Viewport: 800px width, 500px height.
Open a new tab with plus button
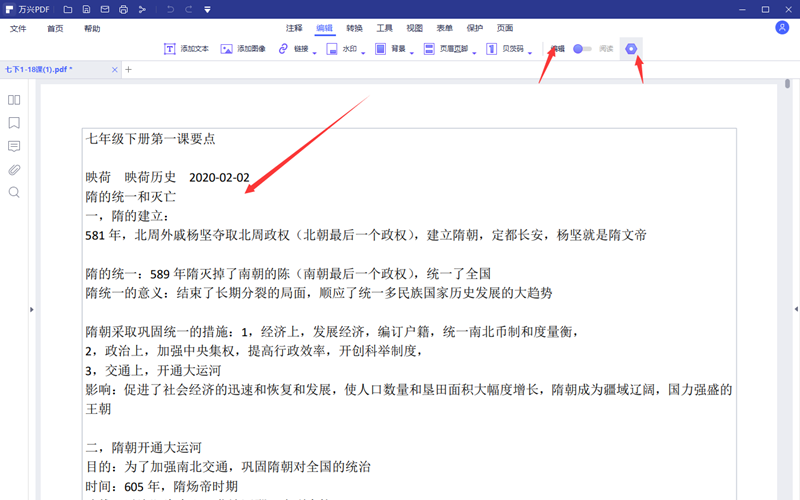click(x=128, y=70)
